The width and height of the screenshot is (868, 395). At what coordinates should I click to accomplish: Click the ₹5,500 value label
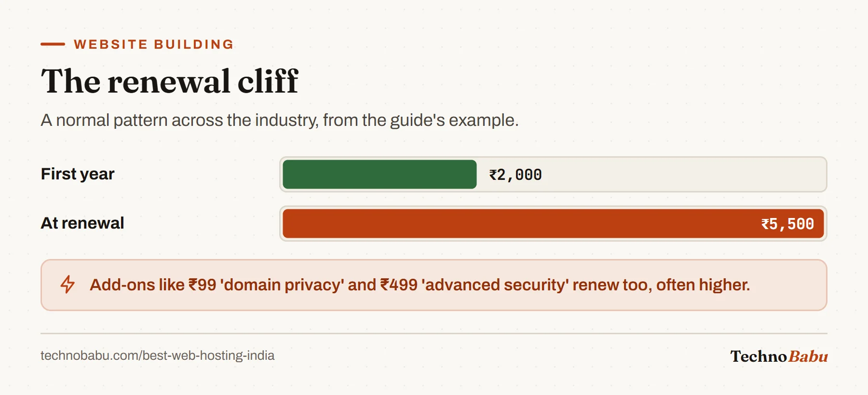[787, 224]
